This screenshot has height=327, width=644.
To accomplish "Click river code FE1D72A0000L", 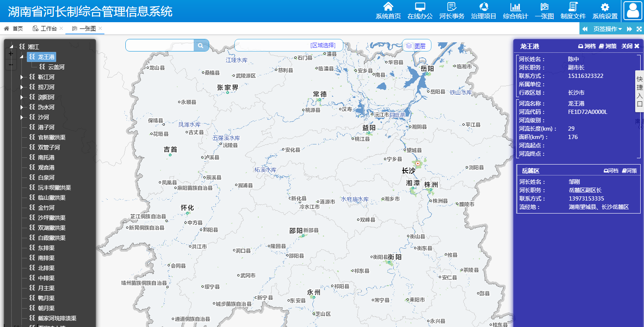I will click(587, 112).
